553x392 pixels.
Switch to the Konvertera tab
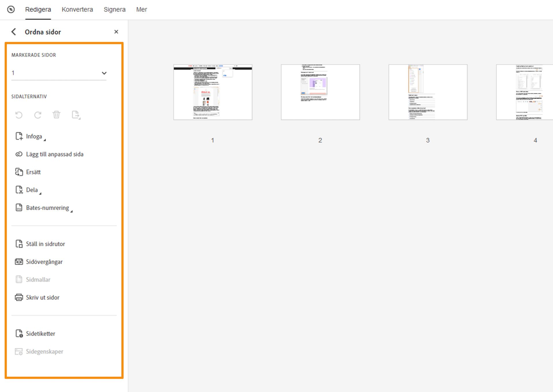coord(77,10)
